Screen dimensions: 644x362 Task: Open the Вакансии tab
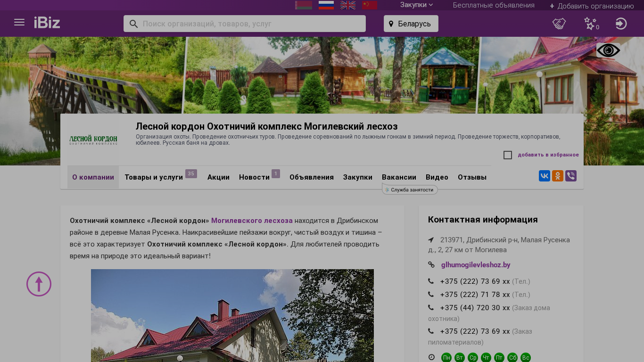click(x=399, y=177)
